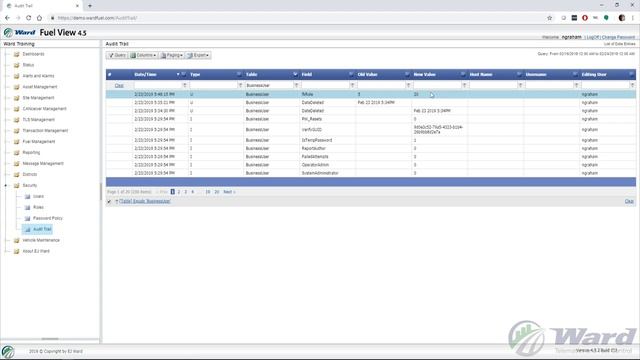The width and height of the screenshot is (640, 360).
Task: Go to browser home page
Action: tap(39, 18)
